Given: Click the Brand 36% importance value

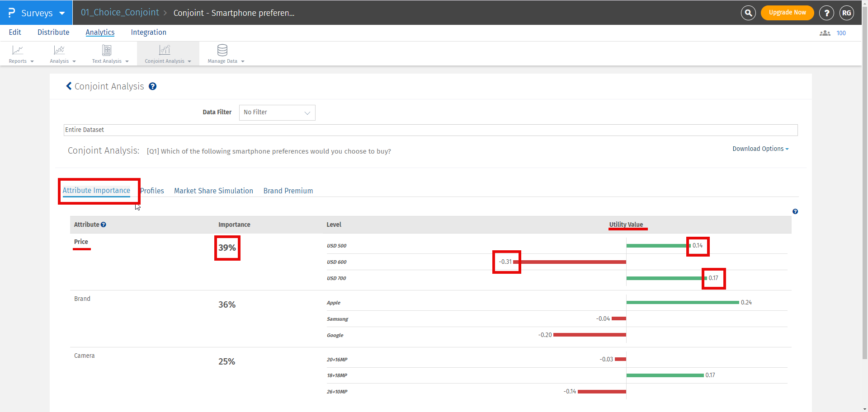Looking at the screenshot, I should coord(227,304).
